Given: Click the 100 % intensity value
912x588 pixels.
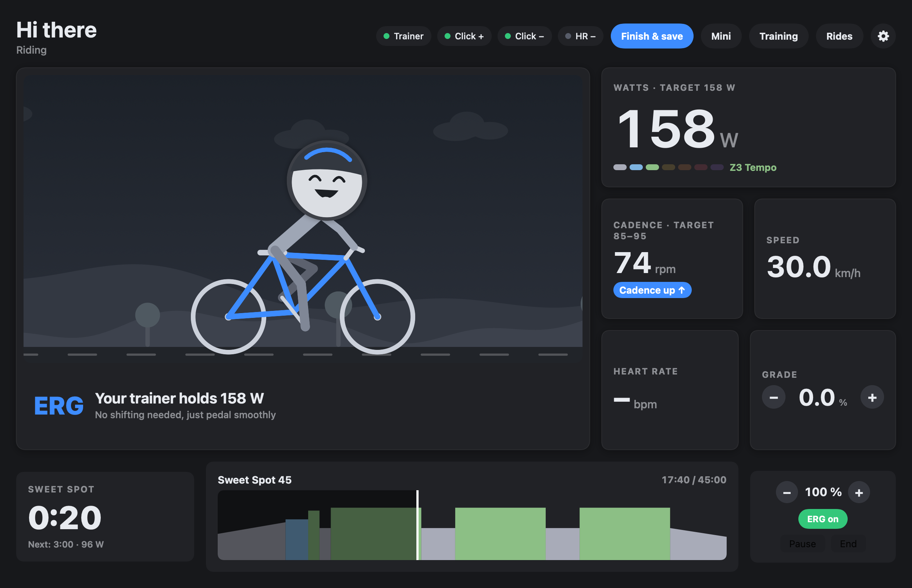Looking at the screenshot, I should (x=823, y=492).
